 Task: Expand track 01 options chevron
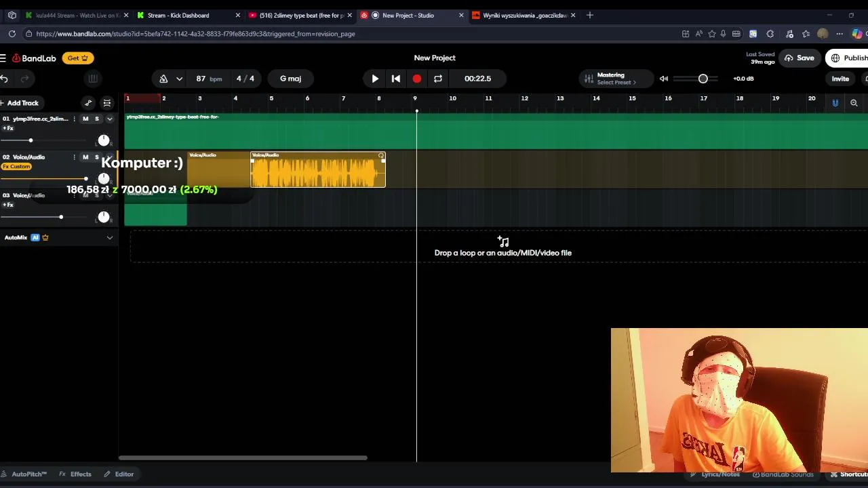[x=109, y=119]
